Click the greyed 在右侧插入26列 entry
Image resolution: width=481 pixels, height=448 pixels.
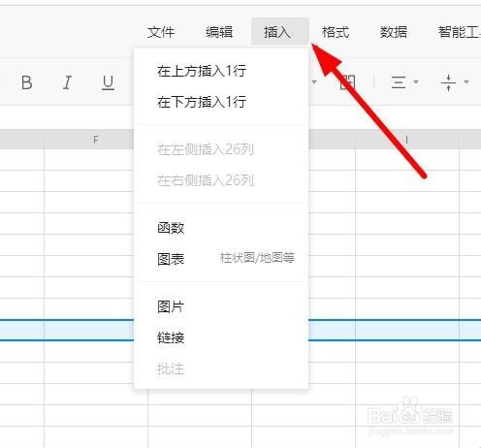221,180
